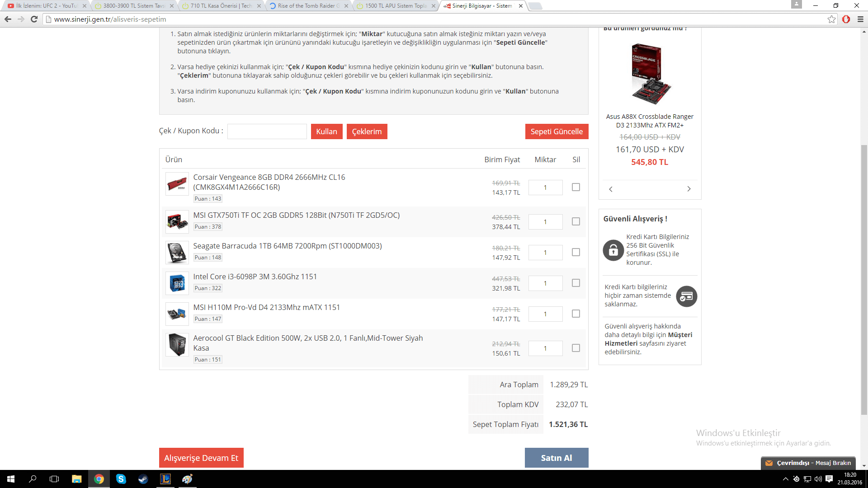Check delete box for Corsair Vengeance RAM

click(576, 187)
